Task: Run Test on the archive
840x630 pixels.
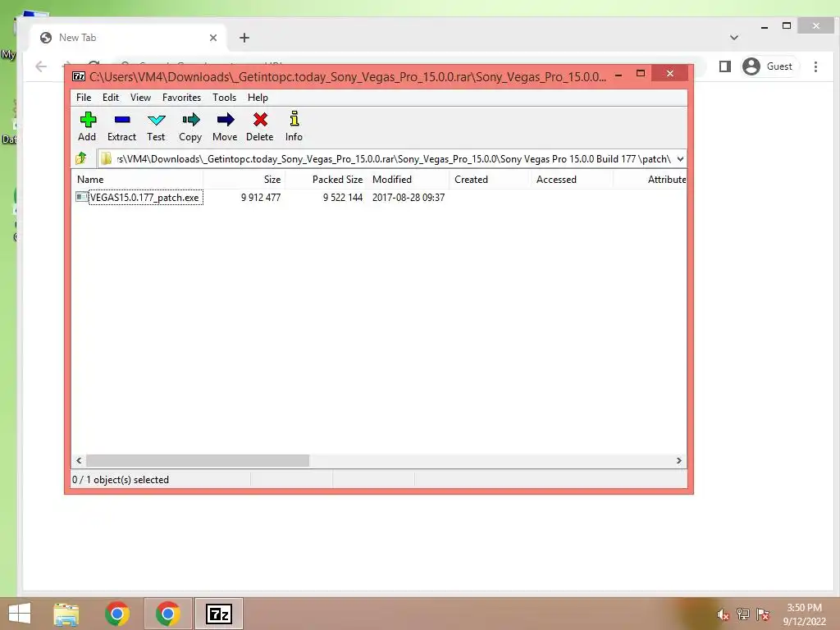Action: point(156,127)
